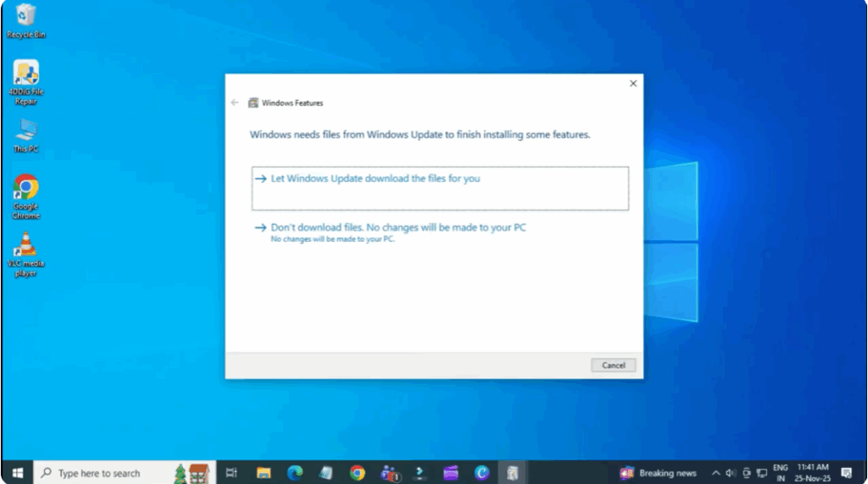Show hidden system tray icons

[715, 473]
